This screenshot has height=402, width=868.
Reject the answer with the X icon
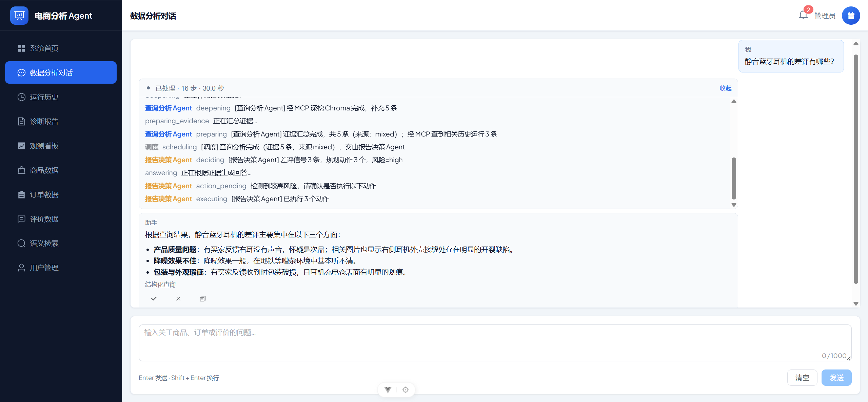[x=178, y=299]
